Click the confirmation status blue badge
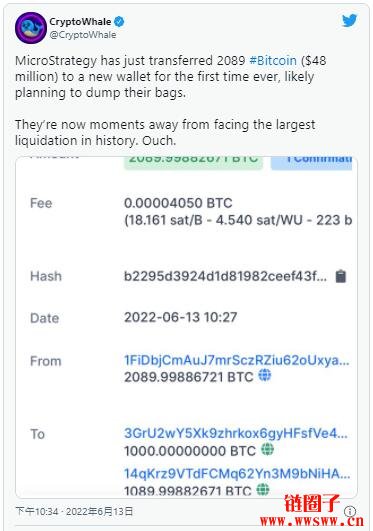This screenshot has width=373, height=531. [311, 163]
